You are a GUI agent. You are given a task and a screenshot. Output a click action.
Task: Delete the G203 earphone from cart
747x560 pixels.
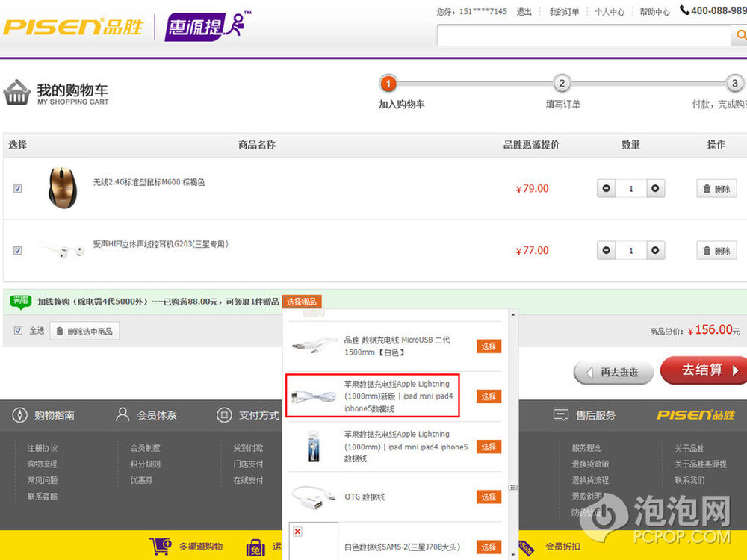716,250
